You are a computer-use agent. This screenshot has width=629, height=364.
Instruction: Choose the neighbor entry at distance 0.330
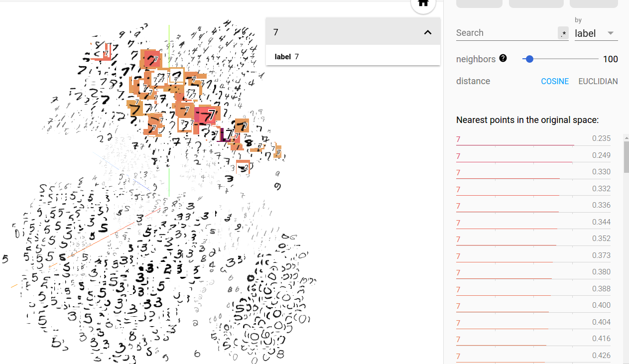[x=533, y=173]
